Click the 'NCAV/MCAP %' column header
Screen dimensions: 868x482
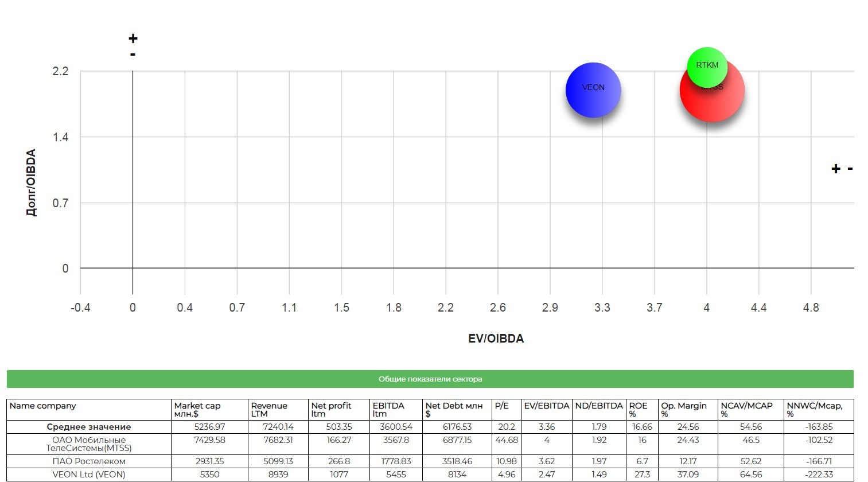pos(751,410)
